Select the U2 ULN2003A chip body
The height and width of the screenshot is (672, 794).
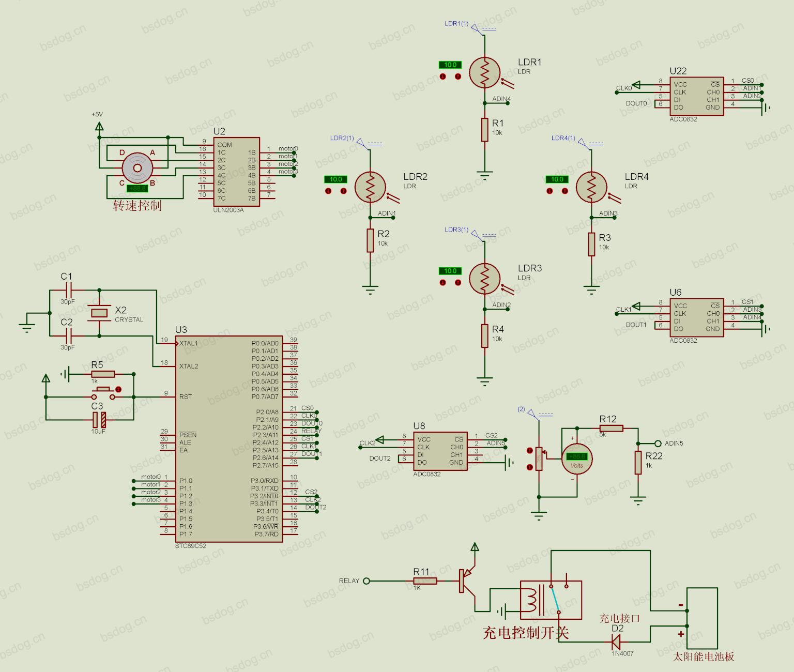point(237,172)
